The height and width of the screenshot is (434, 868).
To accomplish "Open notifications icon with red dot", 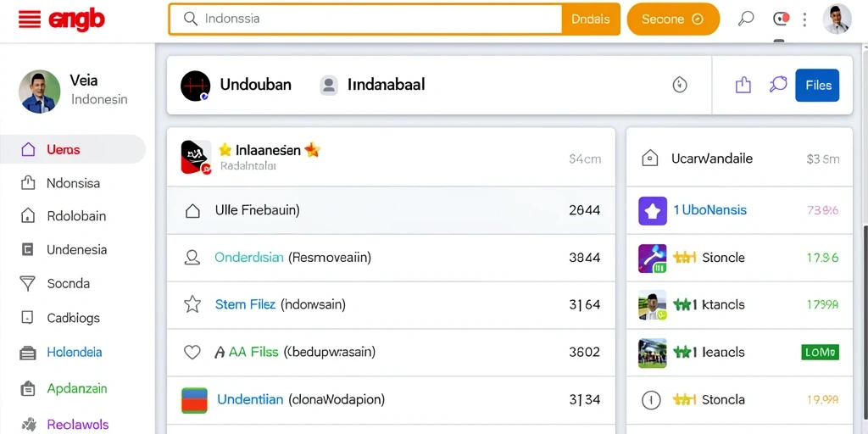I will click(780, 19).
